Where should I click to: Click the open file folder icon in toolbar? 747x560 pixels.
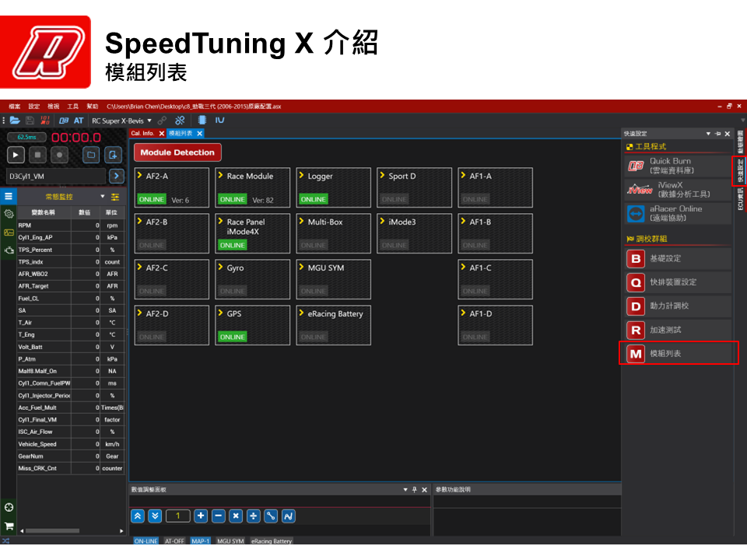coord(15,121)
